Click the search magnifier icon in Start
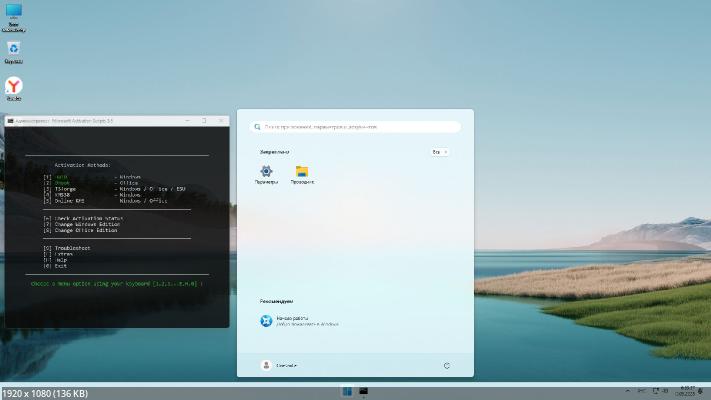The width and height of the screenshot is (711, 400). coord(257,127)
